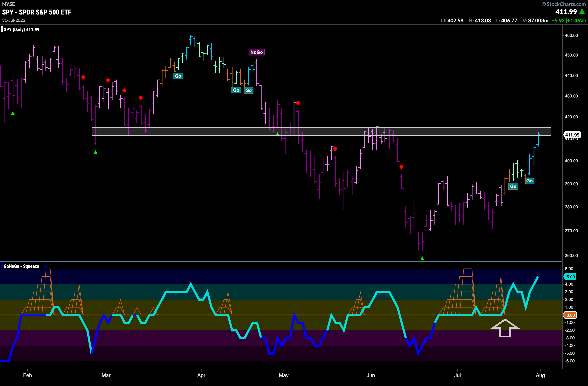Select the lower Go label in late July
Image resolution: width=588 pixels, height=386 pixels.
[x=513, y=186]
